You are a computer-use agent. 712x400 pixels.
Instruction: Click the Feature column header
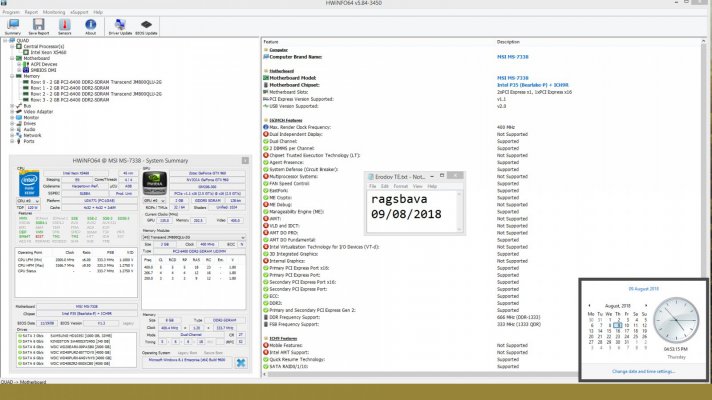[271, 42]
